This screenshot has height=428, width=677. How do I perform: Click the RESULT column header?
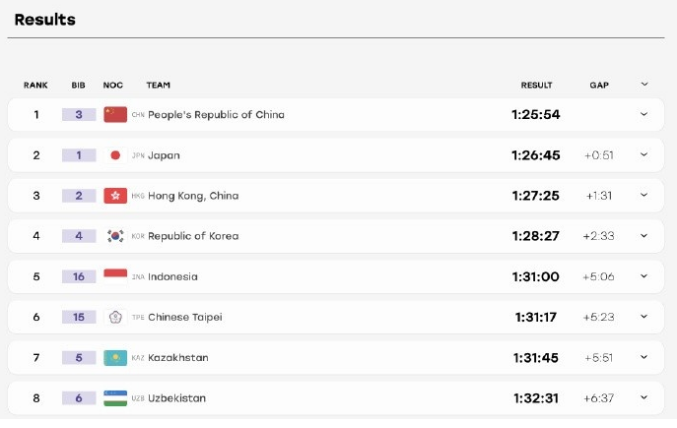[536, 85]
